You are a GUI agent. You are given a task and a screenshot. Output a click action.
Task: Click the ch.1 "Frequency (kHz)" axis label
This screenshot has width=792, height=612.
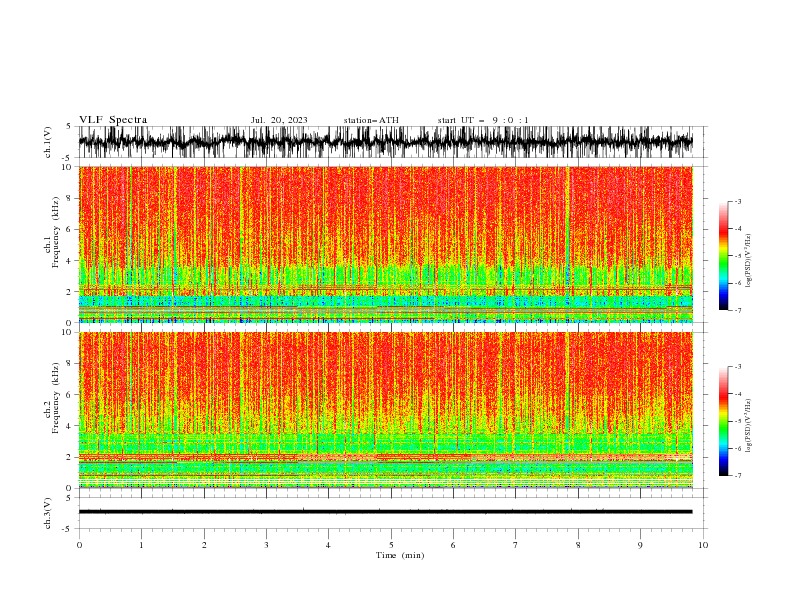pyautogui.click(x=56, y=232)
